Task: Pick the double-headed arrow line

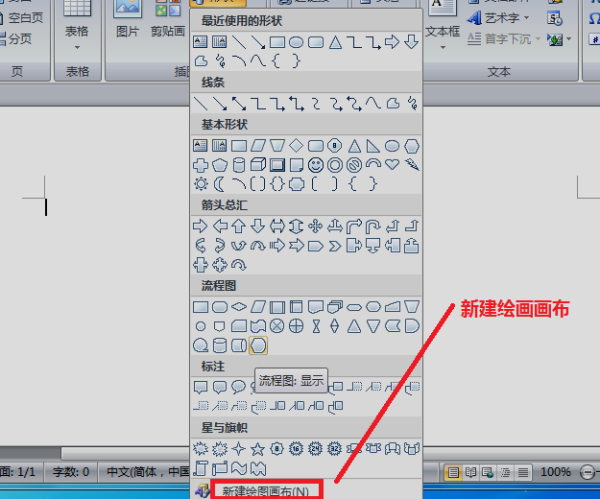Action: [239, 104]
